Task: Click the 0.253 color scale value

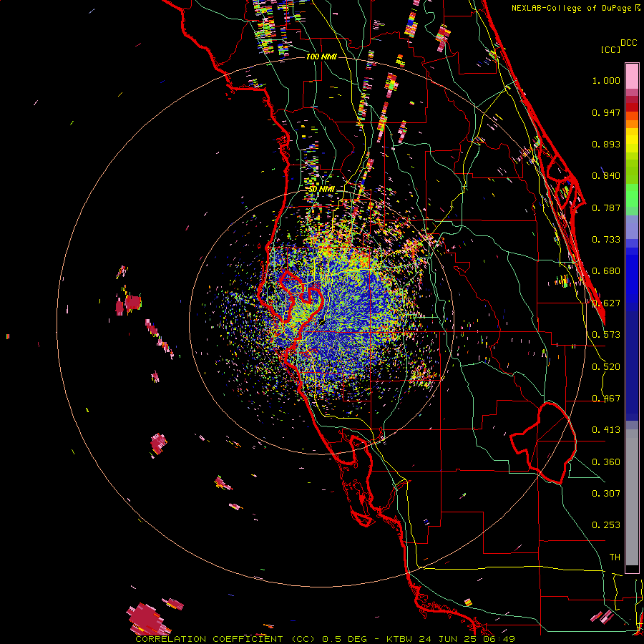Action: (x=606, y=525)
